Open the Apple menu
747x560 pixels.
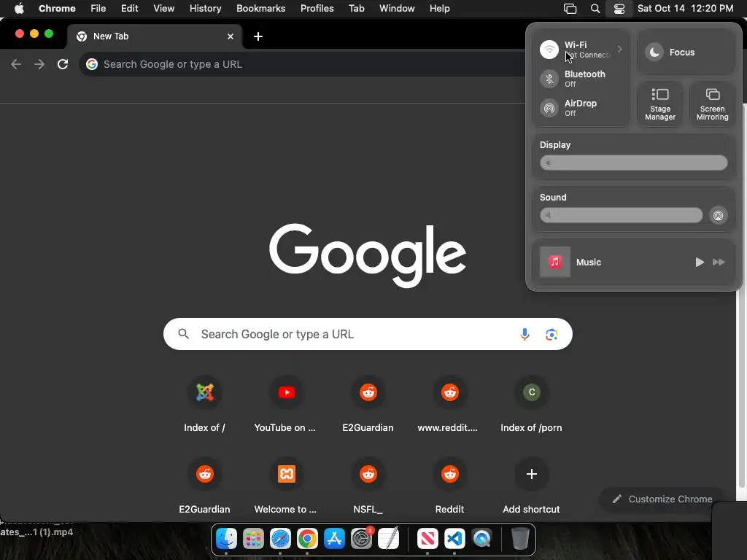click(19, 8)
